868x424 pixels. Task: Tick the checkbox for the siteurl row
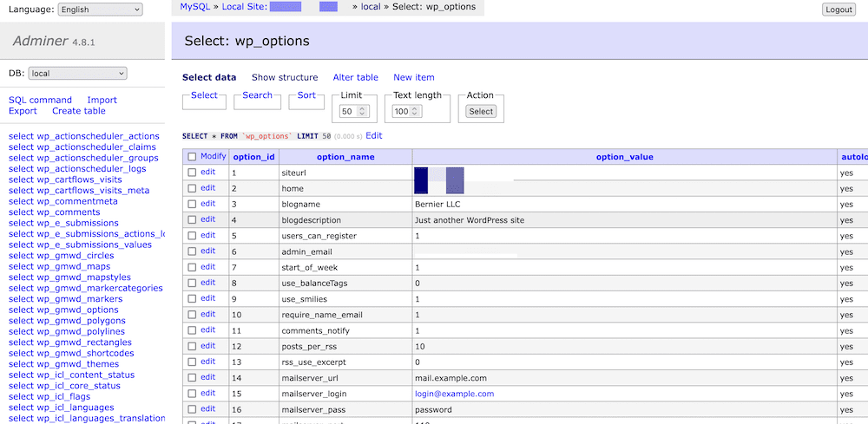coord(192,173)
